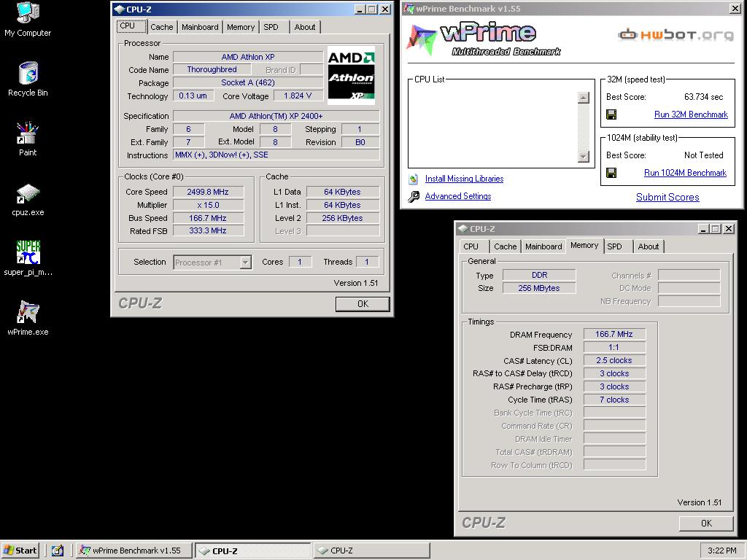Click the 63.734 sec best score

pyautogui.click(x=703, y=97)
